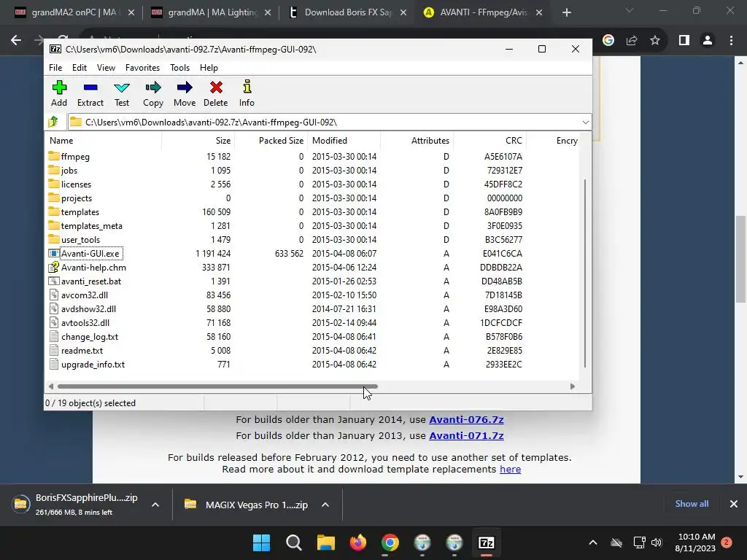Click the red Delete icon
The width and height of the screenshot is (747, 560).
tap(216, 87)
